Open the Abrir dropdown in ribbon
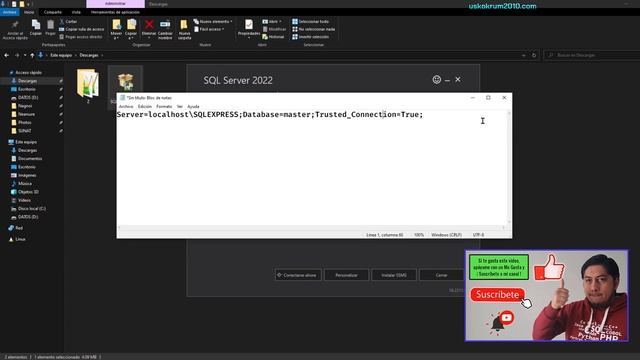 272,21
